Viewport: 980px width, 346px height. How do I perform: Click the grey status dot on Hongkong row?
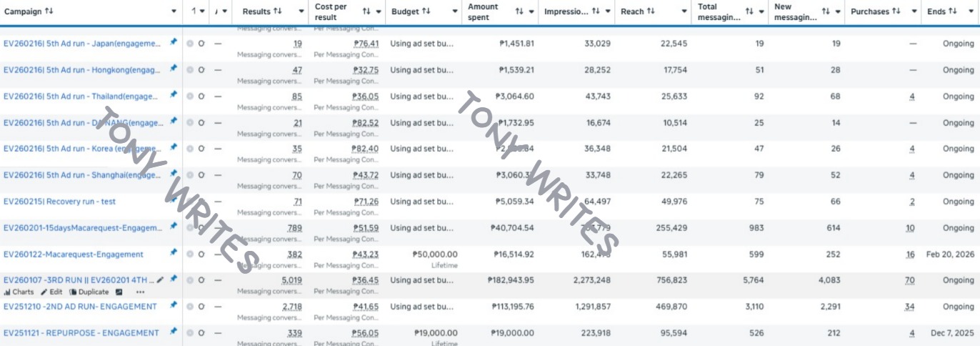pyautogui.click(x=190, y=70)
